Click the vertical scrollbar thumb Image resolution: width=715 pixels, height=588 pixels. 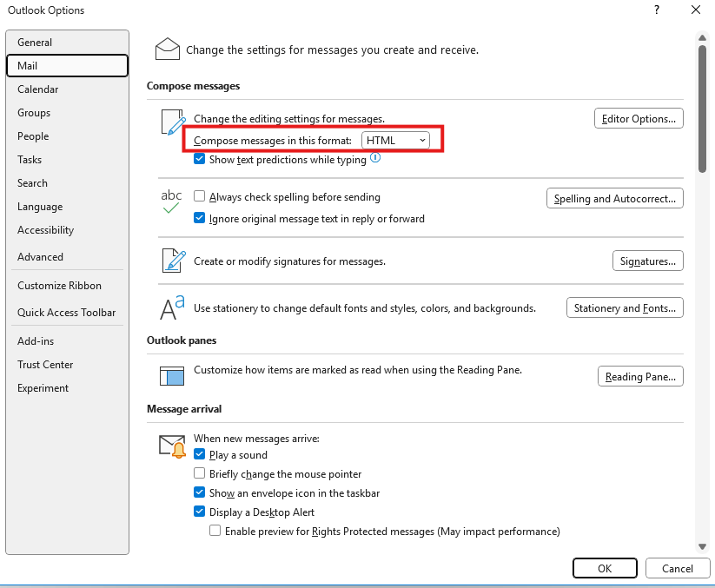pyautogui.click(x=702, y=109)
